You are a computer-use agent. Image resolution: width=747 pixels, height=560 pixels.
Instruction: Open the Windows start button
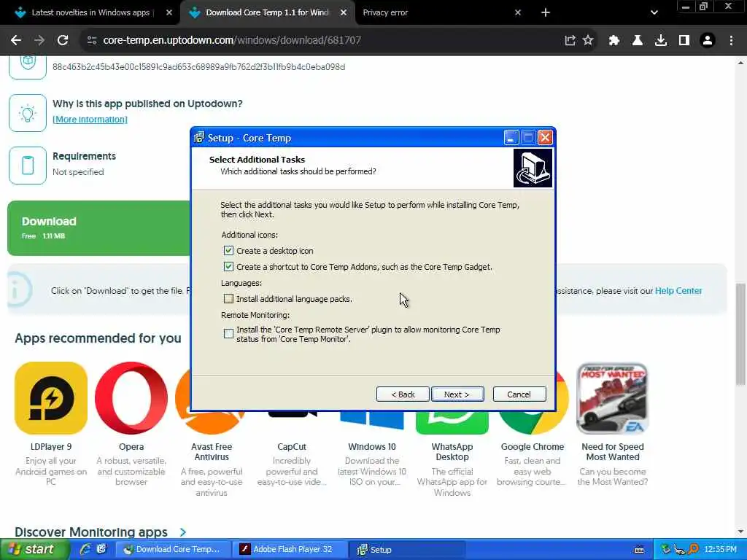coord(35,550)
